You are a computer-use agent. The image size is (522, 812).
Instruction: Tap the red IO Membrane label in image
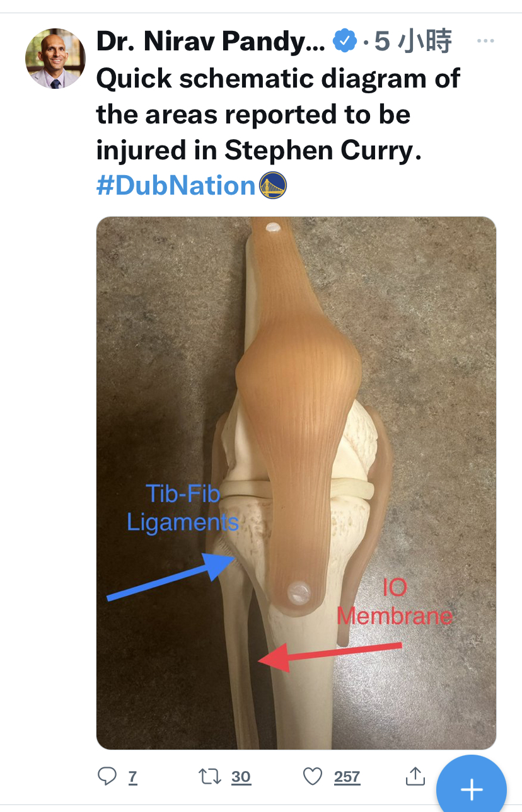(395, 602)
